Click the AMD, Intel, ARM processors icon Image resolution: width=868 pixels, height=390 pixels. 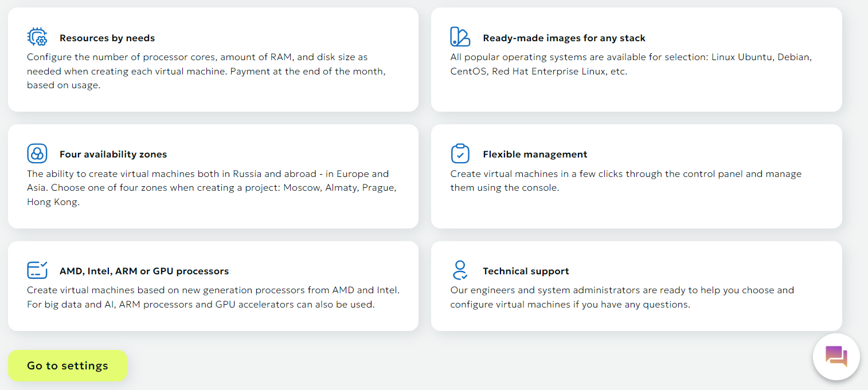coord(37,270)
